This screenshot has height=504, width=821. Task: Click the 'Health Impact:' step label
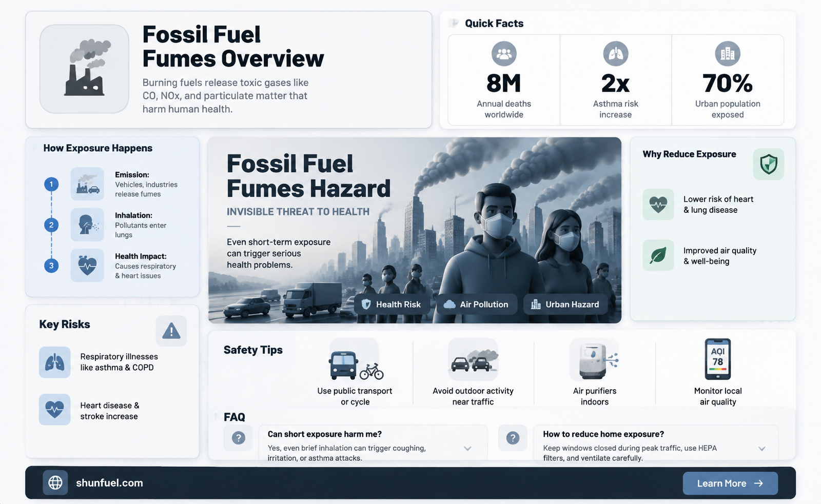click(141, 256)
